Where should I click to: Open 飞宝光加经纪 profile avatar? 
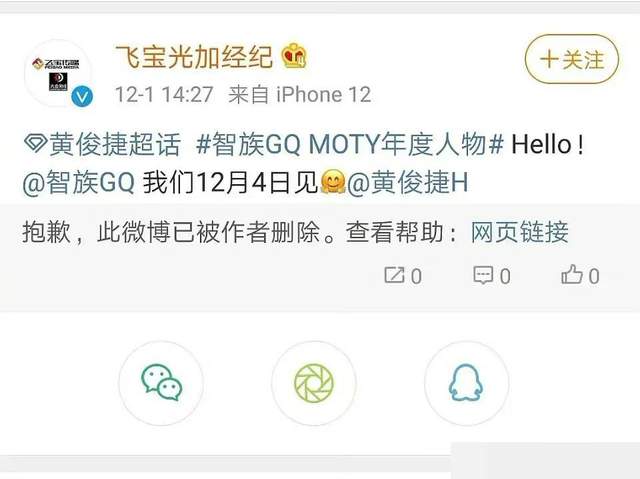tap(58, 74)
